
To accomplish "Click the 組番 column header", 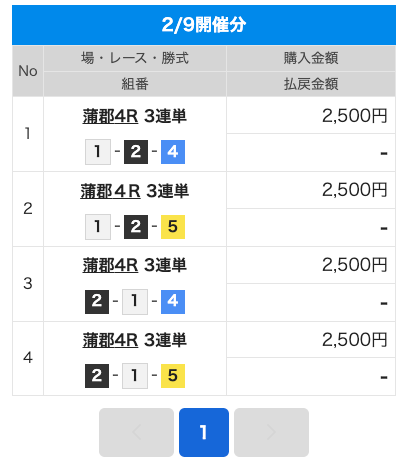I will 135,84.
